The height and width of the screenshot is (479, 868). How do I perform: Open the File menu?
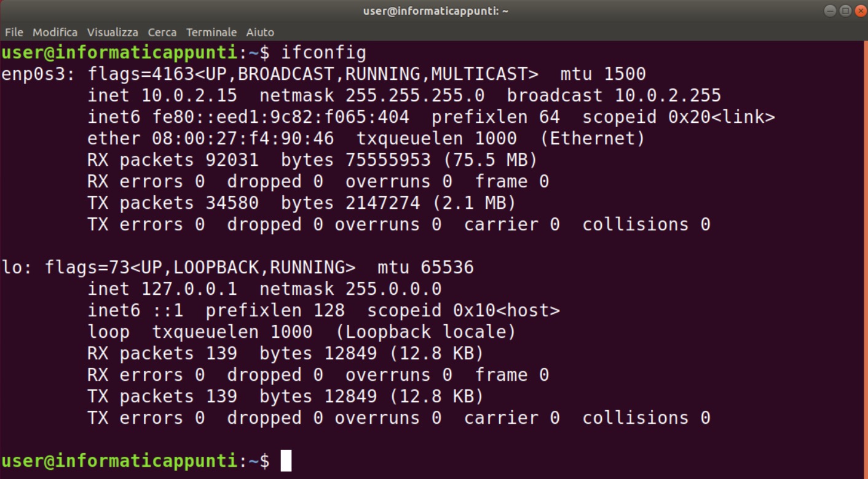(x=14, y=32)
